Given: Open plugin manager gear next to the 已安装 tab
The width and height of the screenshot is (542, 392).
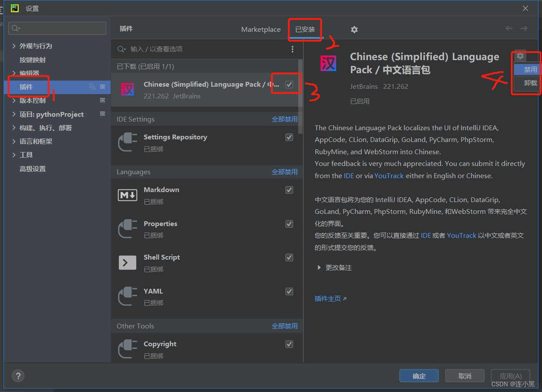Looking at the screenshot, I should pyautogui.click(x=354, y=30).
